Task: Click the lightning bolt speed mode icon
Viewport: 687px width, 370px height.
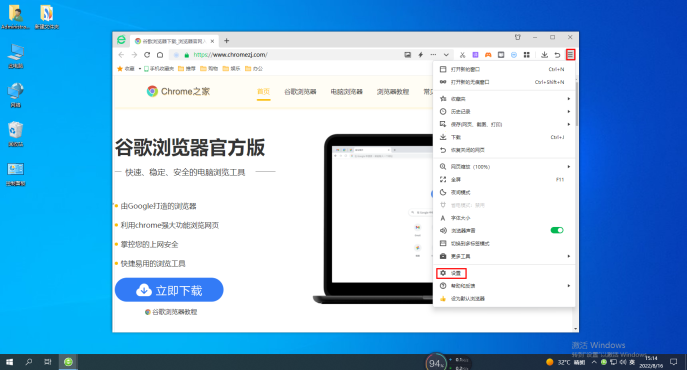Action: click(421, 55)
